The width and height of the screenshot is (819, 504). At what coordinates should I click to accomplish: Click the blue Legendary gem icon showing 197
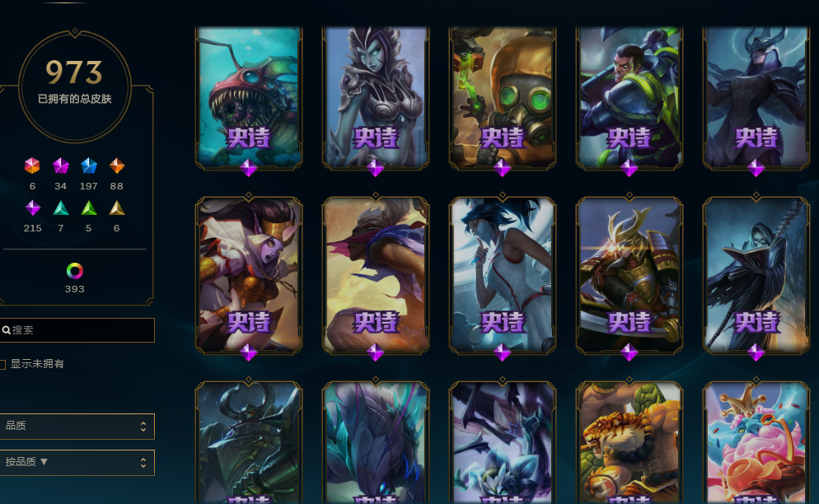(x=89, y=166)
